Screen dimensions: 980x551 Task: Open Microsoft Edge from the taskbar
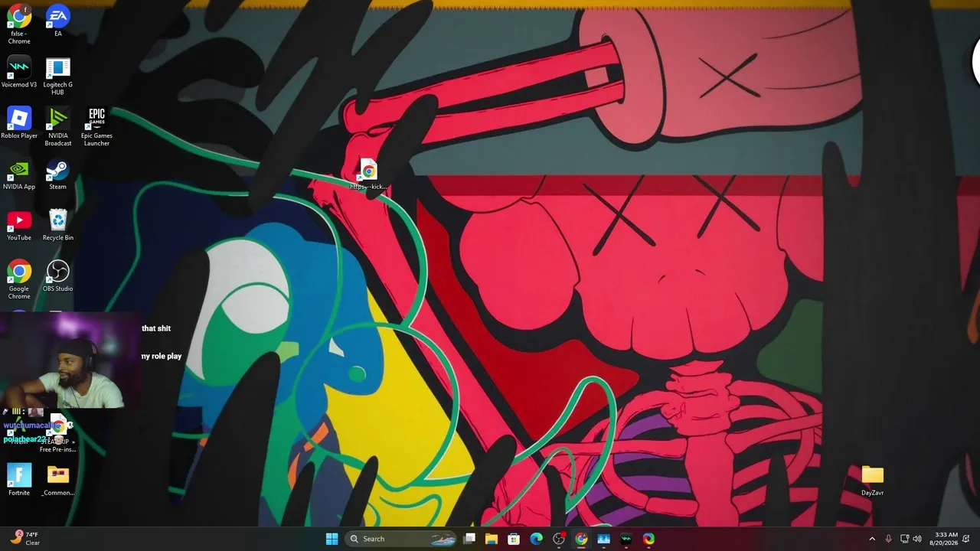[x=536, y=539]
